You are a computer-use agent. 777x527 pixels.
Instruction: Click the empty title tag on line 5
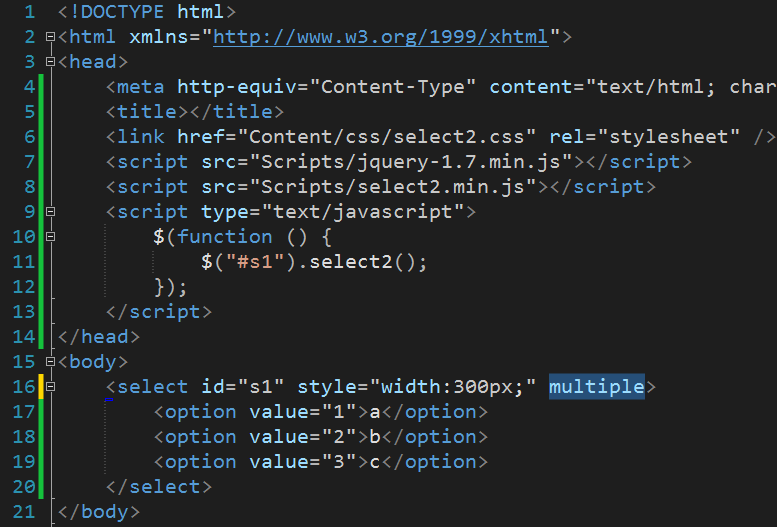(195, 112)
